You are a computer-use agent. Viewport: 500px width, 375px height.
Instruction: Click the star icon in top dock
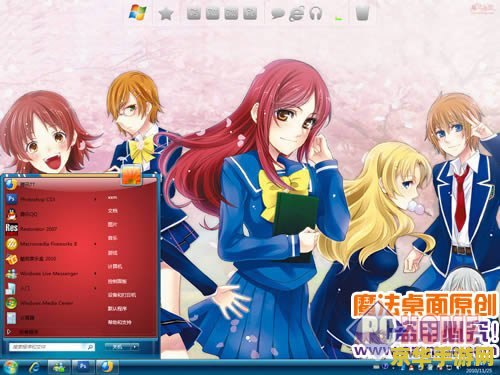pyautogui.click(x=166, y=14)
